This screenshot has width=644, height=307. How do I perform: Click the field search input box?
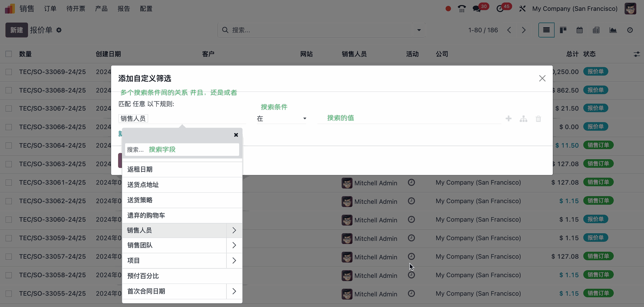click(182, 149)
